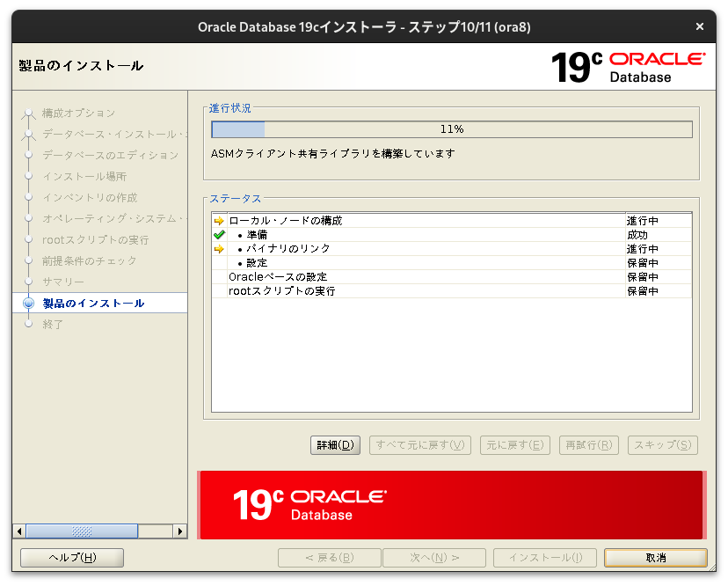The width and height of the screenshot is (728, 586).
Task: Open help with the ヘルプ(H) button
Action: 71,558
